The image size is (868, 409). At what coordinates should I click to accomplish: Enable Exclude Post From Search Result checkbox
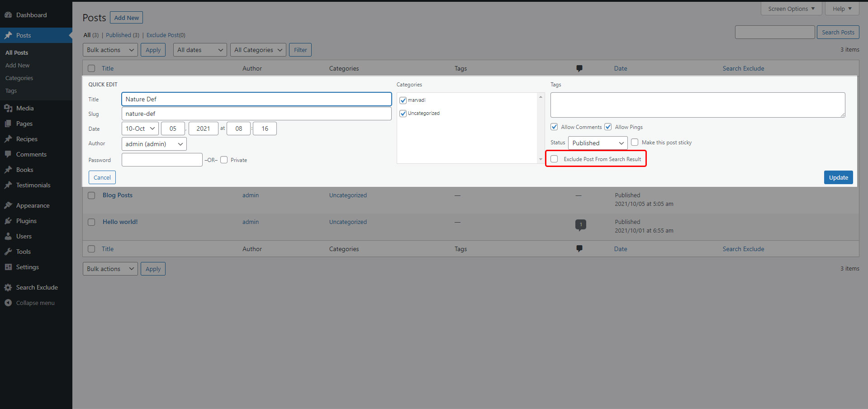tap(554, 159)
